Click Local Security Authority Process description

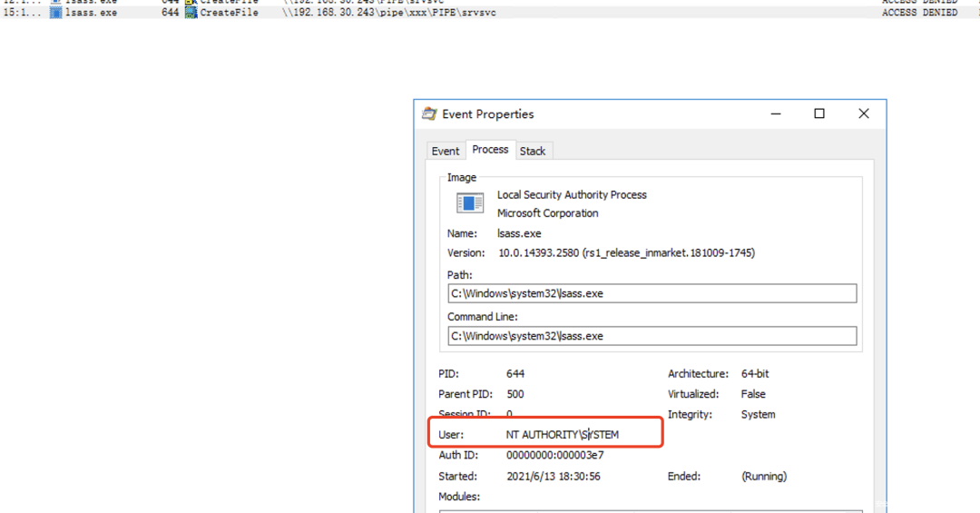(x=572, y=194)
